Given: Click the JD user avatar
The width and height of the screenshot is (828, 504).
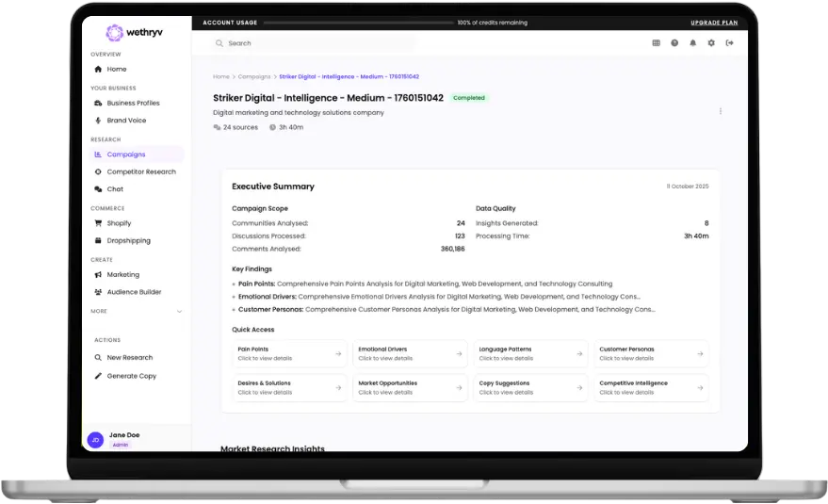Looking at the screenshot, I should 95,440.
